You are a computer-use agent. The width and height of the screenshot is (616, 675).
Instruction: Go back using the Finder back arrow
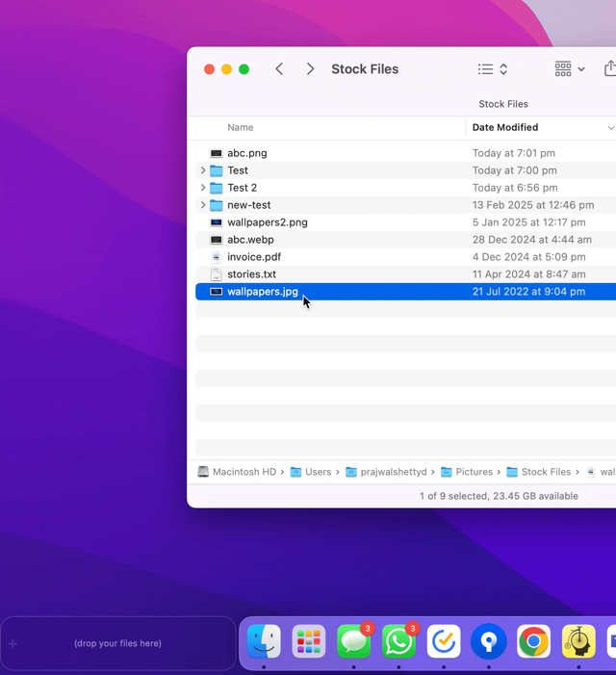pyautogui.click(x=279, y=69)
